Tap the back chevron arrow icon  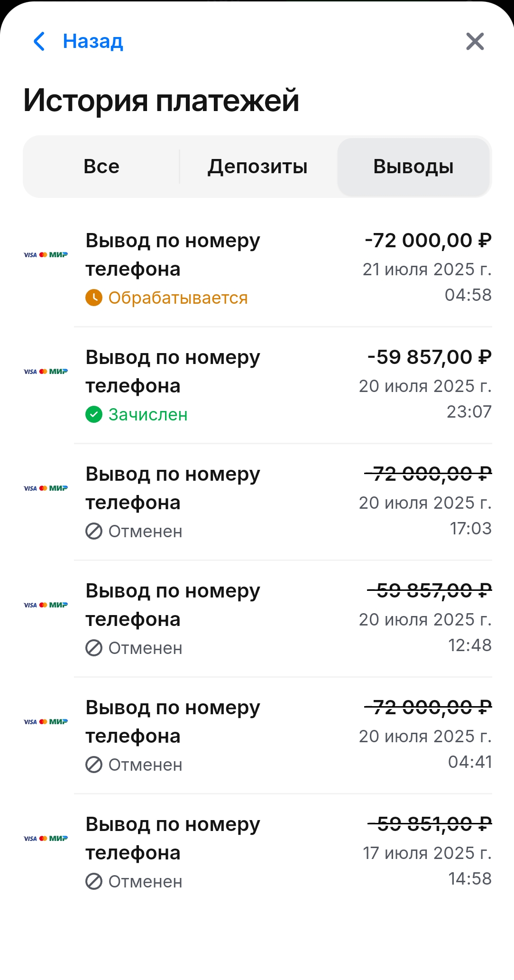click(39, 41)
